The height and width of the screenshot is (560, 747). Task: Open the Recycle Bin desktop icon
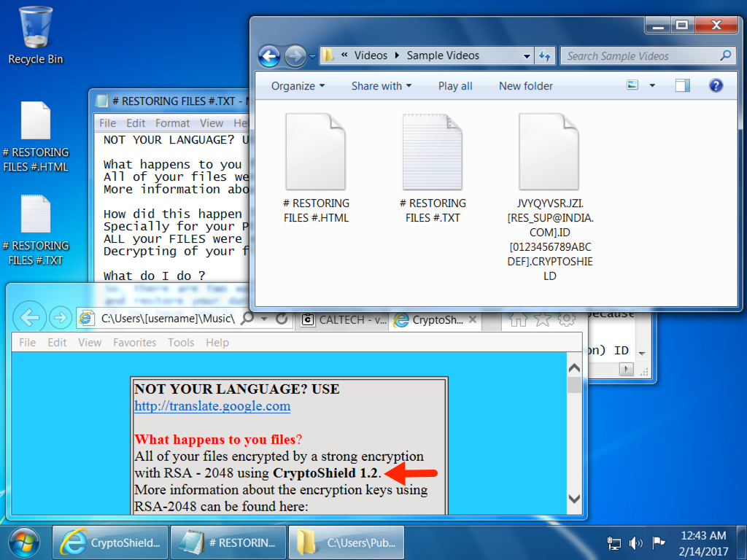tap(35, 36)
